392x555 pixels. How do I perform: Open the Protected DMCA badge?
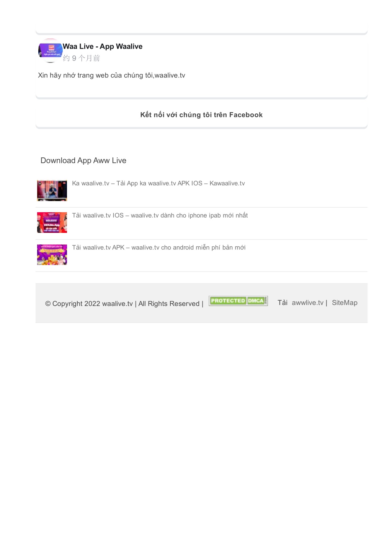click(238, 301)
